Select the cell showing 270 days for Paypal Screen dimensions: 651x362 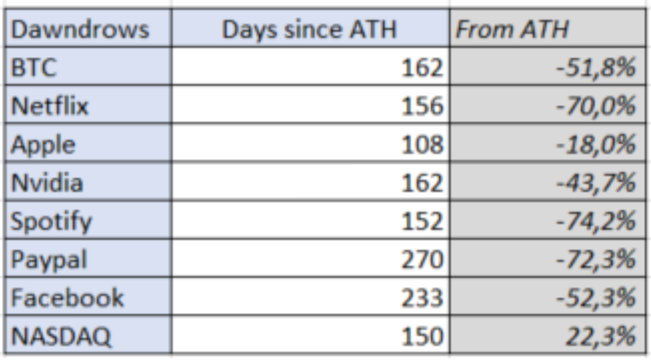click(311, 258)
